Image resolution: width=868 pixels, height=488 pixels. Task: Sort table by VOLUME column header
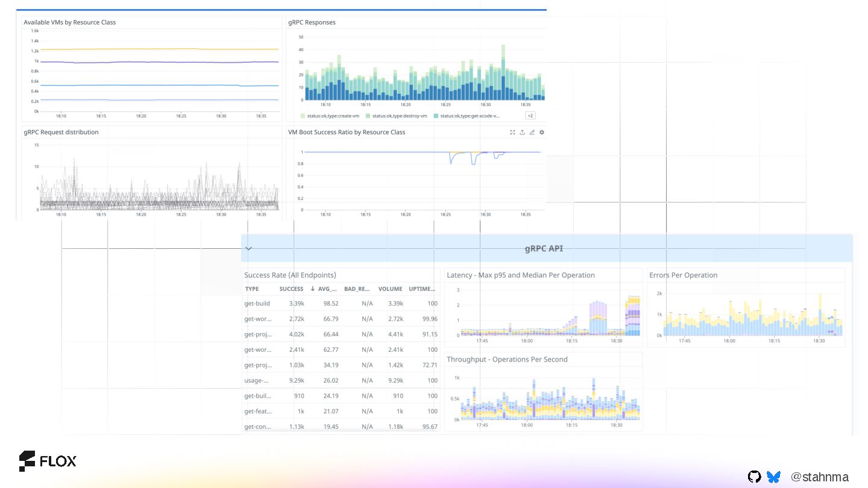pos(390,289)
